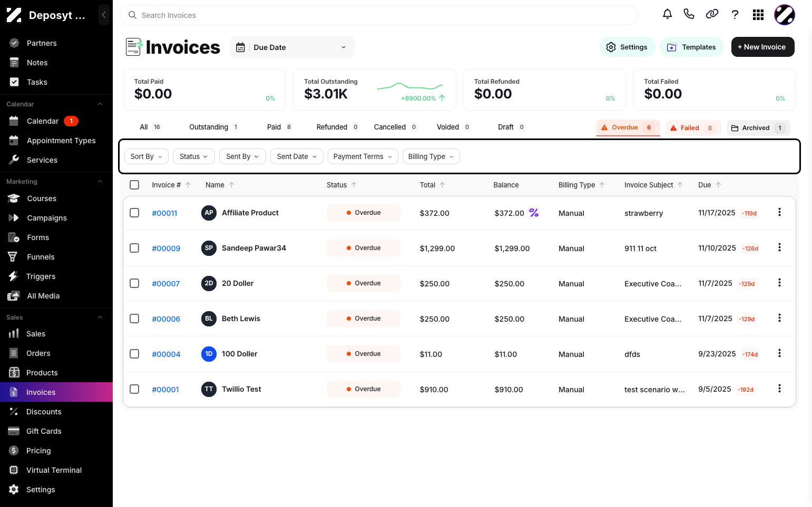Collapse the Marketing sidebar section

tap(100, 182)
